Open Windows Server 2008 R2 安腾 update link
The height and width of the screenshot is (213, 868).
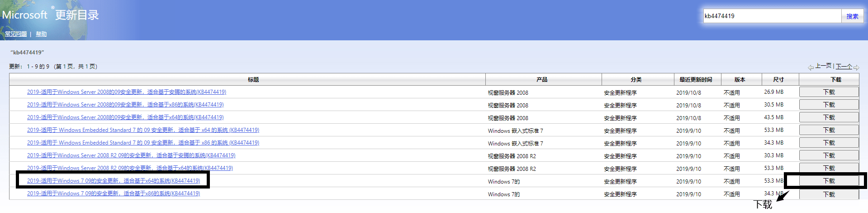pyautogui.click(x=131, y=155)
